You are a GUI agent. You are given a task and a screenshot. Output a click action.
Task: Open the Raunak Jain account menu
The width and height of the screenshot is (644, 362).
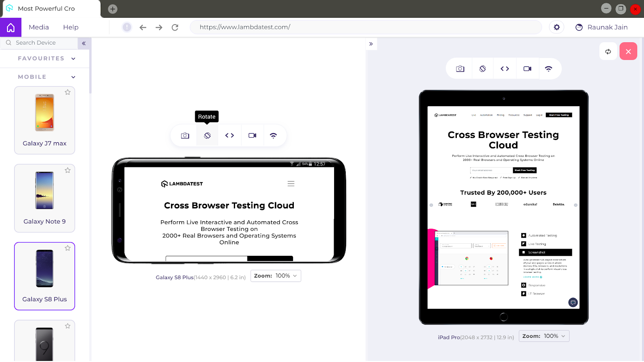click(602, 27)
